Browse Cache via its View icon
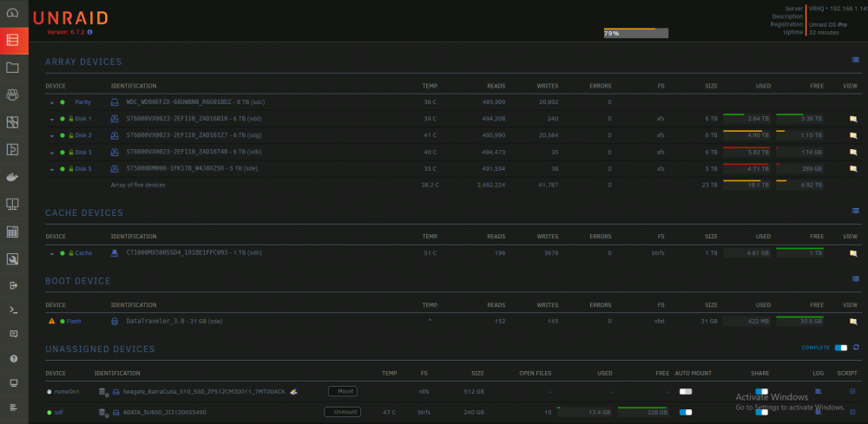This screenshot has height=424, width=868. pyautogui.click(x=853, y=253)
